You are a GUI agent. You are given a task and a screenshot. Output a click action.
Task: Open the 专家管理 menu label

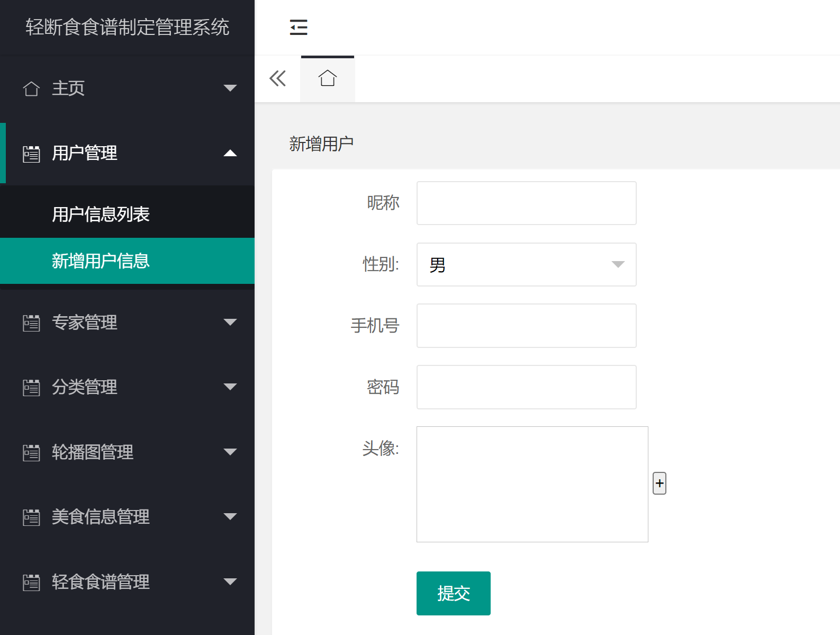[85, 322]
